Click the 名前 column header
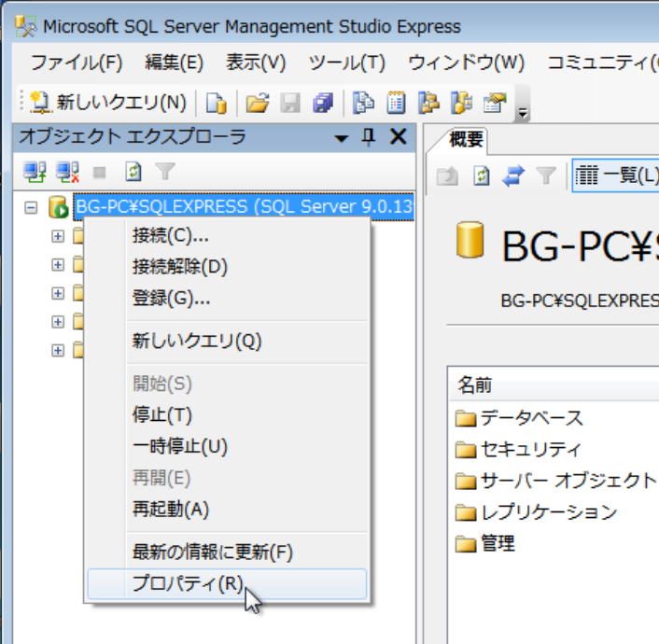659x644 pixels. click(554, 385)
